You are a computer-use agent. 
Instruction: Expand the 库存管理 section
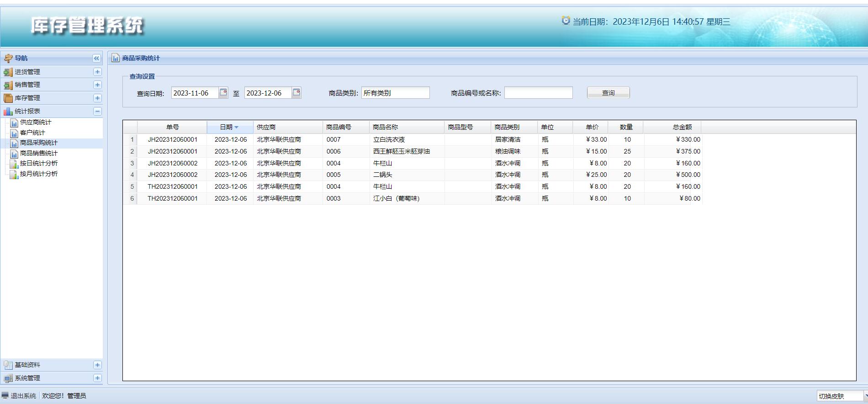coord(97,98)
